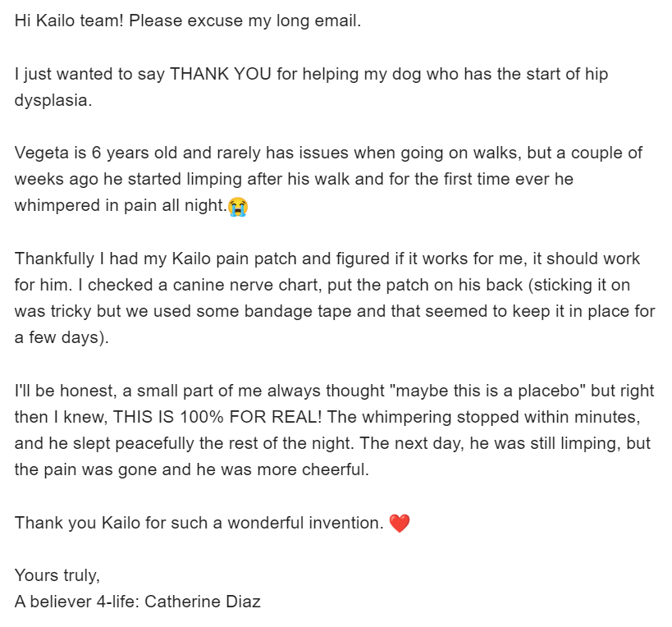Image resolution: width=672 pixels, height=627 pixels.
Task: Click the words 'more cheerful.'
Action: [313, 469]
